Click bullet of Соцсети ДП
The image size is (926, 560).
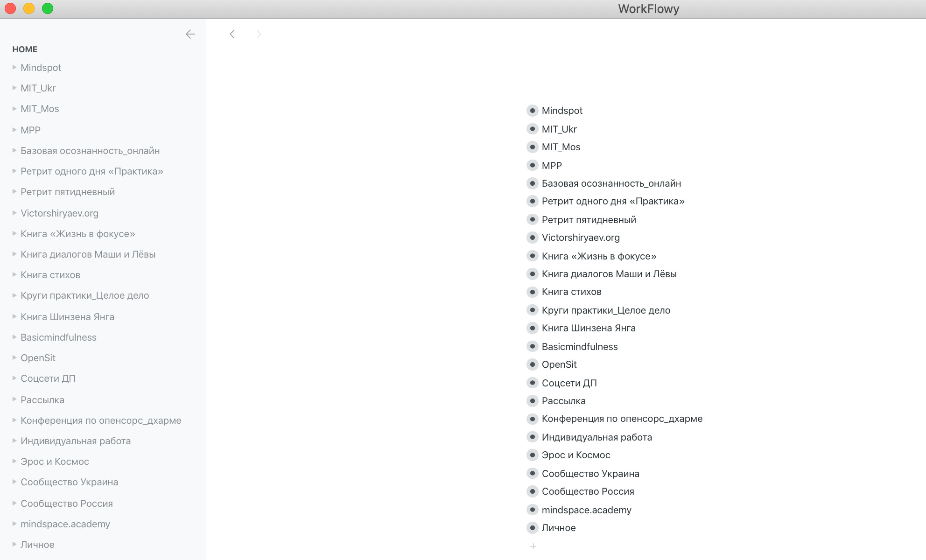pos(532,383)
